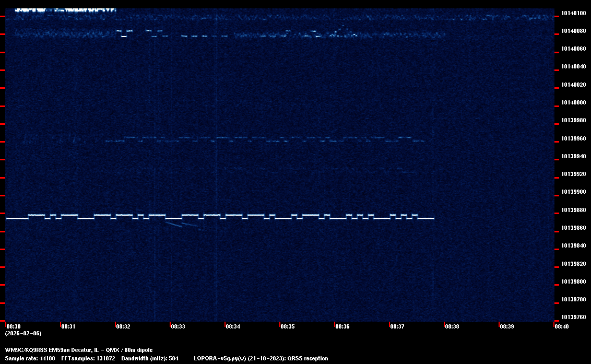Click the Bandwidth (mHz): 504 text
The height and width of the screenshot is (364, 591).
click(x=150, y=358)
